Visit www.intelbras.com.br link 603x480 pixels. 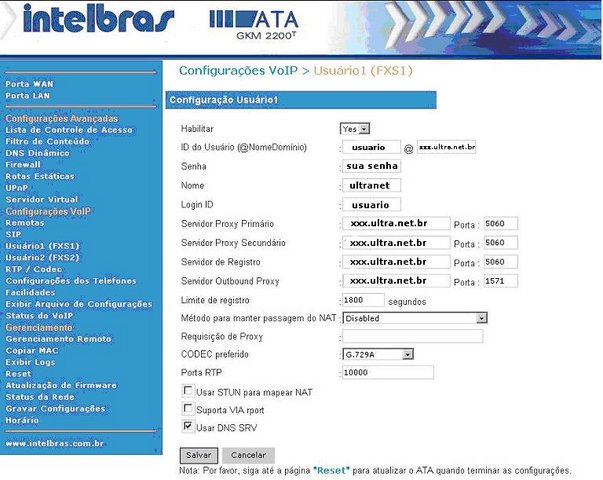click(55, 443)
